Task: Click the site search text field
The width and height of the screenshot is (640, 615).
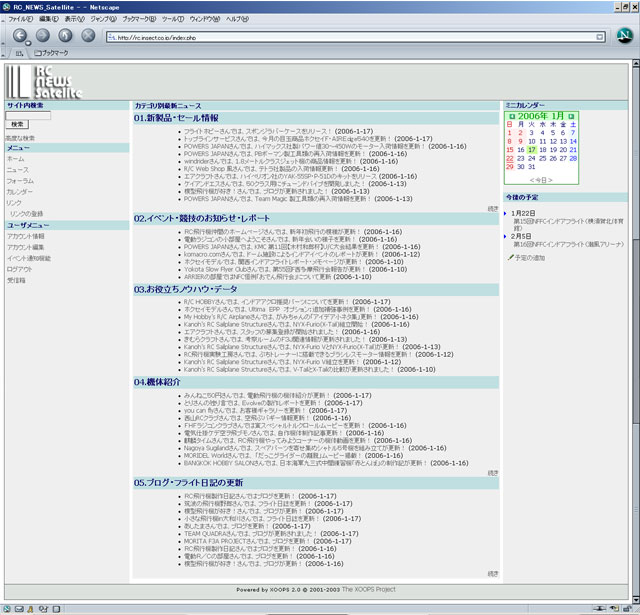Action: coord(29,114)
